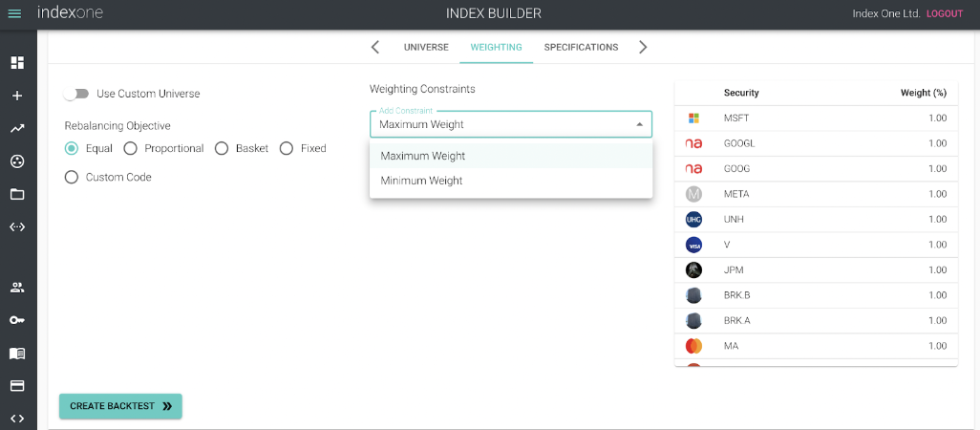Go to next tabs using right chevron
Viewport: 980px width, 430px height.
[x=643, y=47]
